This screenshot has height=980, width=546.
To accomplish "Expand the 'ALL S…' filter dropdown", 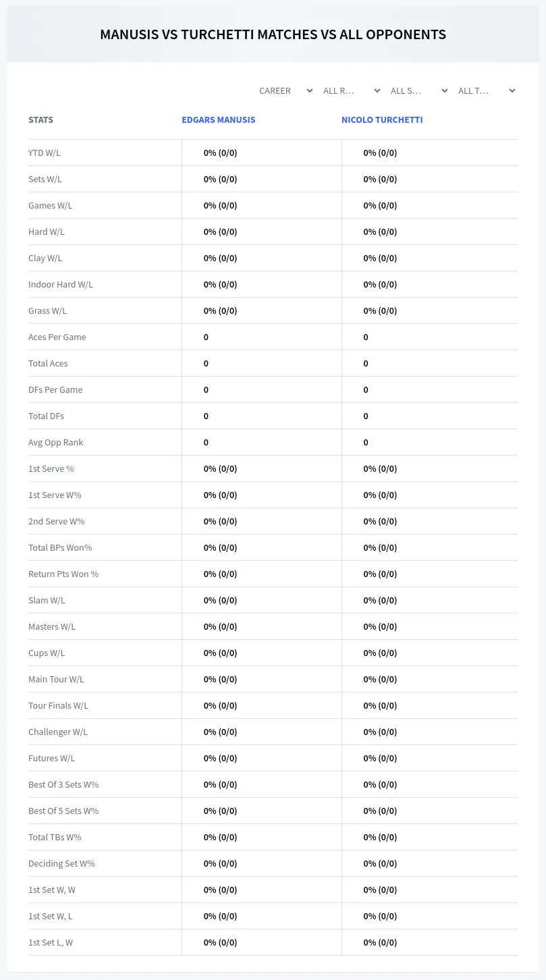I will click(x=418, y=90).
